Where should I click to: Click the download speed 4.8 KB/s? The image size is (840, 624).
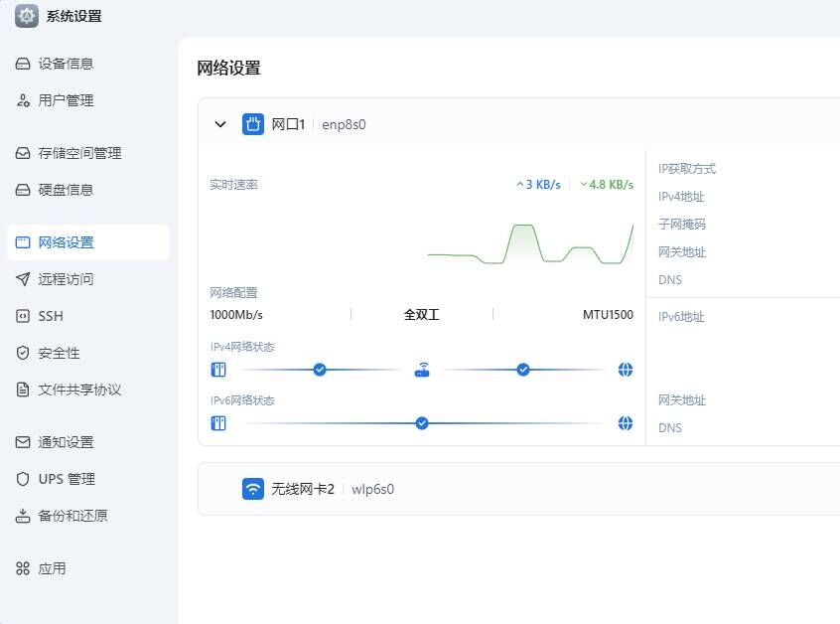[x=607, y=185]
